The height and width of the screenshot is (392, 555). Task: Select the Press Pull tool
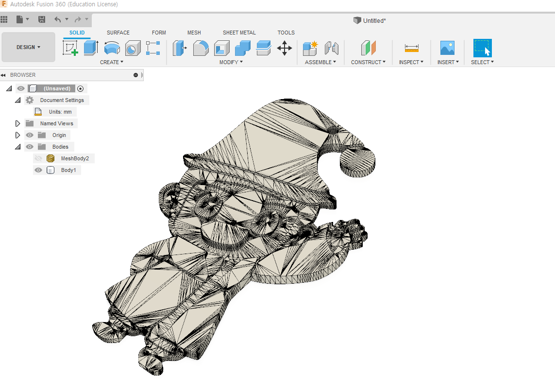(x=180, y=48)
